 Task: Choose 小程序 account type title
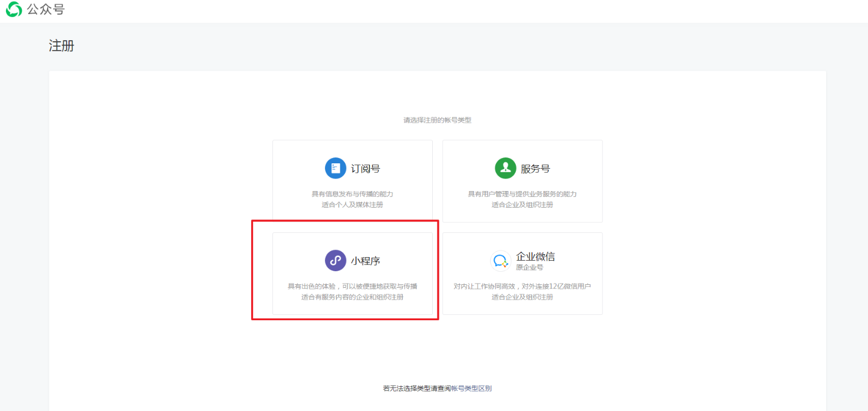[x=366, y=261]
